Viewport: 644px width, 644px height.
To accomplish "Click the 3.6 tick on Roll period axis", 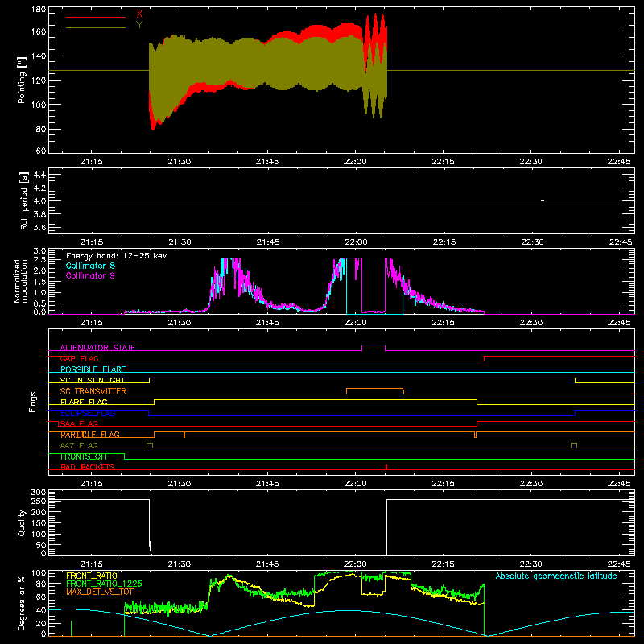I will 39,228.
